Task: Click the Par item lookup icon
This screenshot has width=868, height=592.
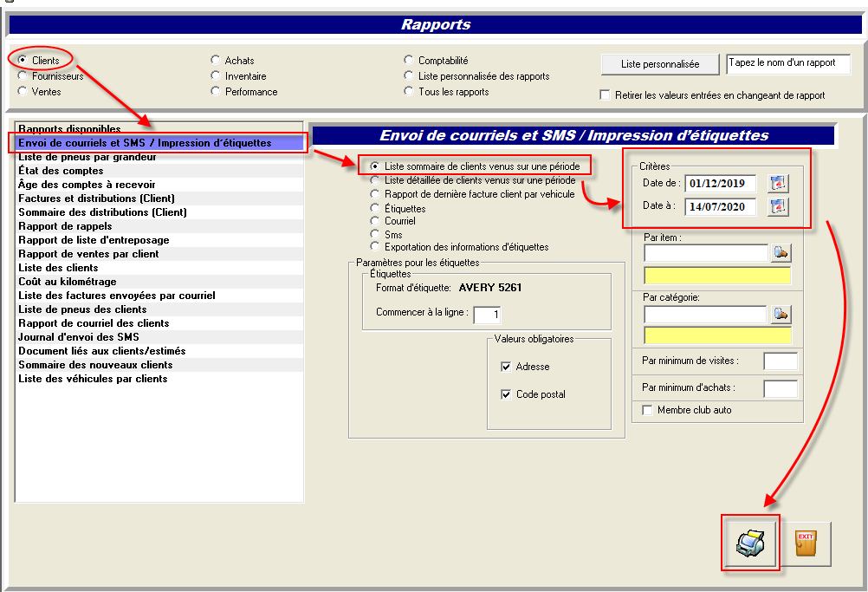Action: click(x=781, y=252)
